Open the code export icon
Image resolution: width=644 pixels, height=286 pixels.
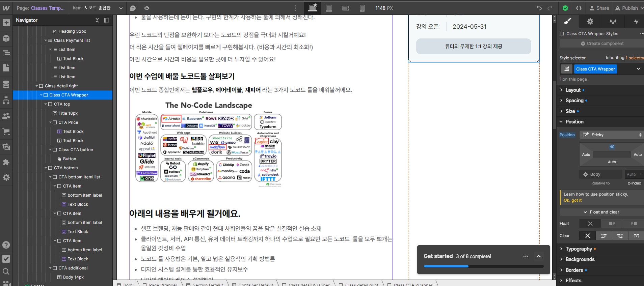[579, 8]
